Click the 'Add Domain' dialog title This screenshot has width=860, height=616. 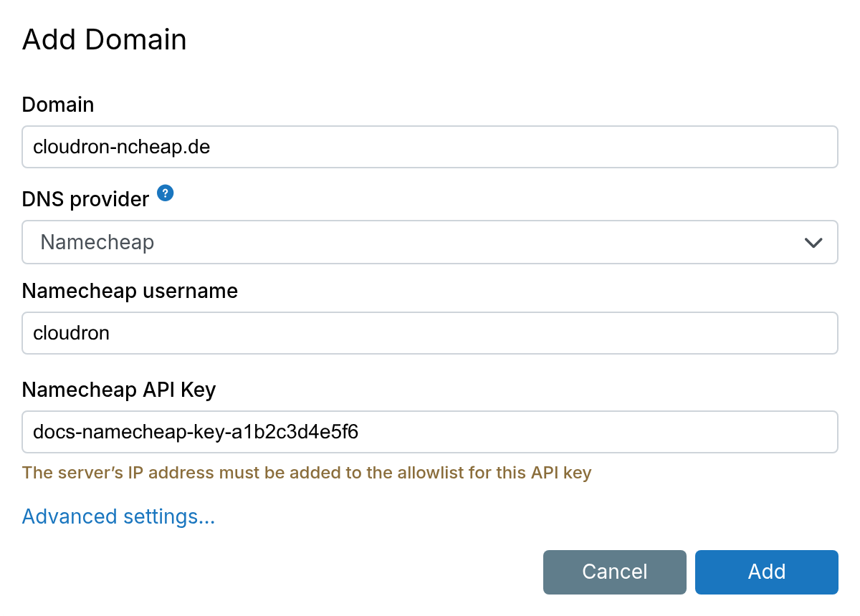click(105, 39)
